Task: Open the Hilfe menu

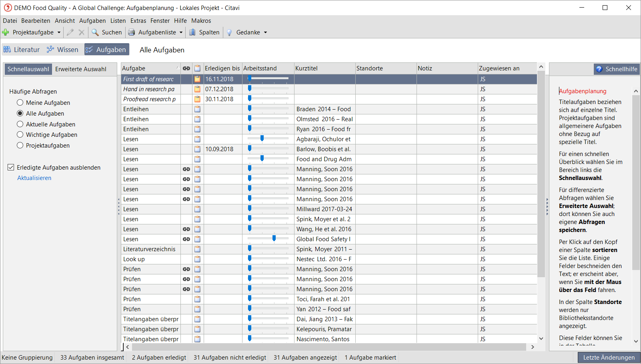Action: point(180,21)
